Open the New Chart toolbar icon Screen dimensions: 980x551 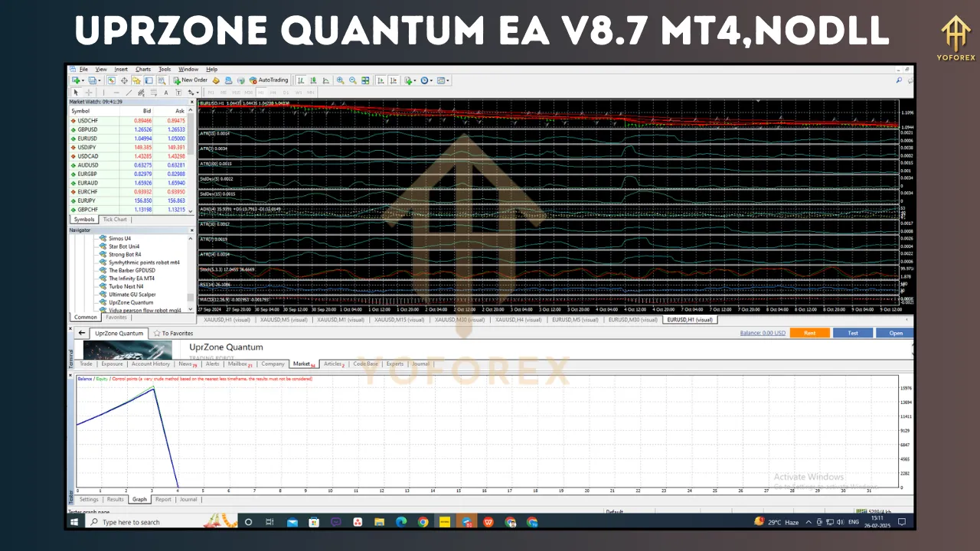coord(76,80)
